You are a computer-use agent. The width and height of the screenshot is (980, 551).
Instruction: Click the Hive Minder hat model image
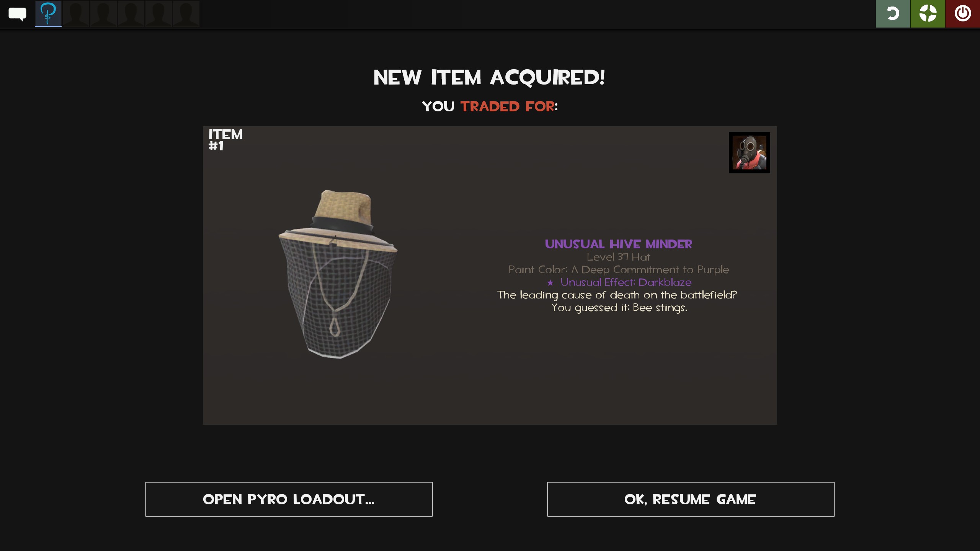338,274
